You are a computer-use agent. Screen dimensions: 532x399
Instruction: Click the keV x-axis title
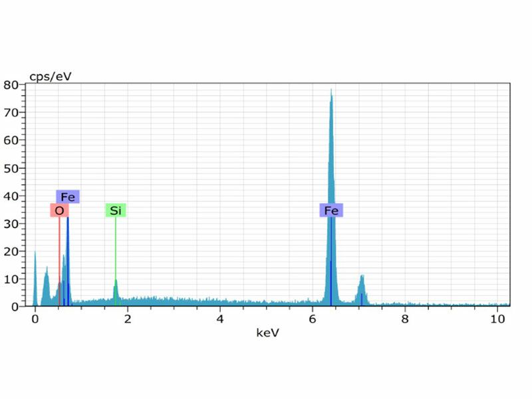point(268,333)
